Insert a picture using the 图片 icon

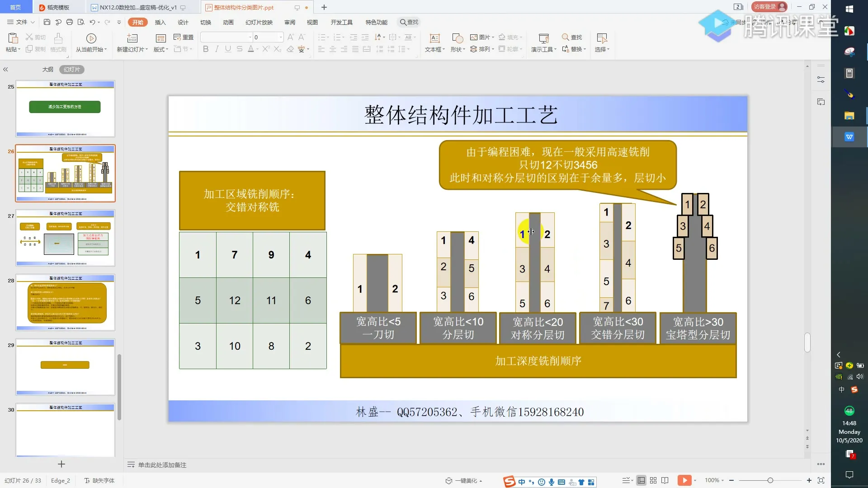[480, 37]
